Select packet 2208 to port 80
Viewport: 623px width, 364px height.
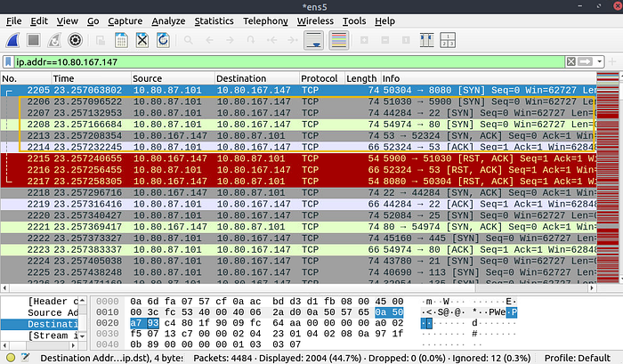[x=298, y=125]
